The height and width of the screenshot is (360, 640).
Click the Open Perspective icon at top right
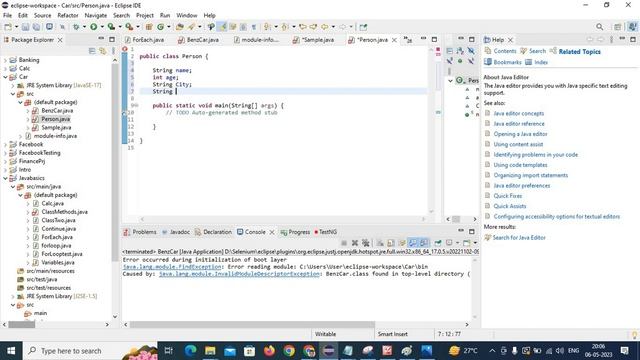618,27
